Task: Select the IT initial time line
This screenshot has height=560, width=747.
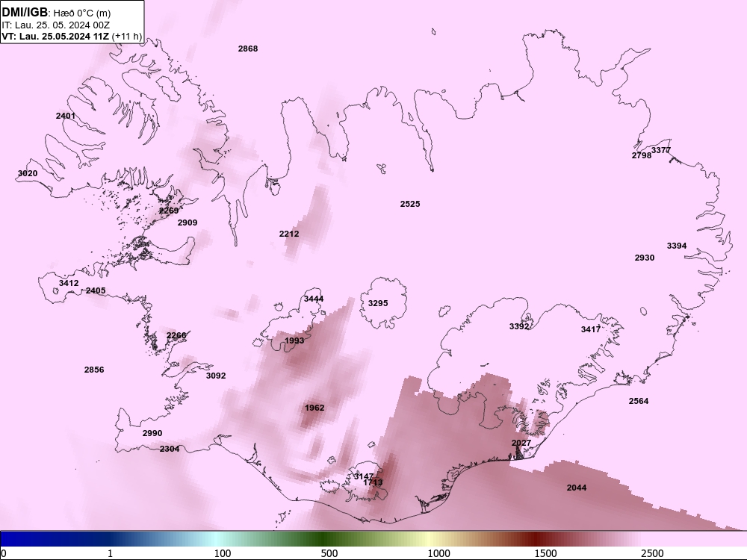Action: tap(56, 25)
